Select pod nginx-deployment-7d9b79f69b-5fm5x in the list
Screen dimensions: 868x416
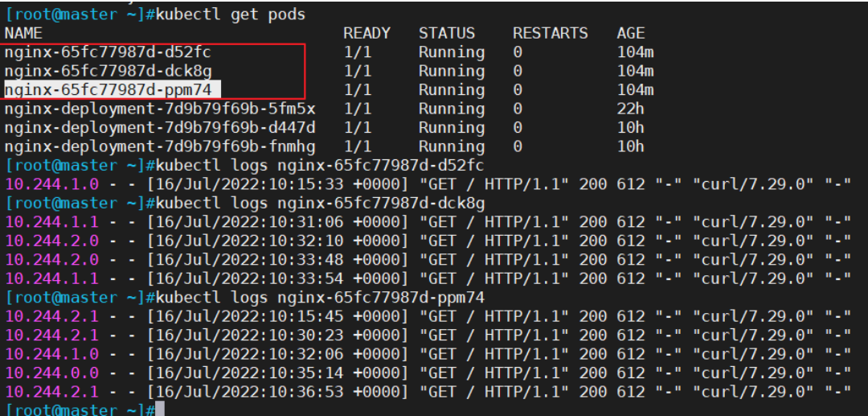tap(160, 109)
